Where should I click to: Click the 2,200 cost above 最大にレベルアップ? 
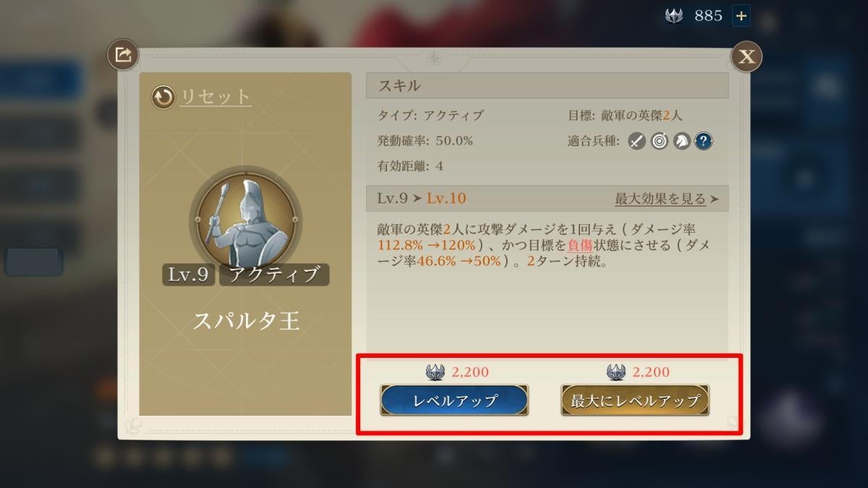(651, 372)
